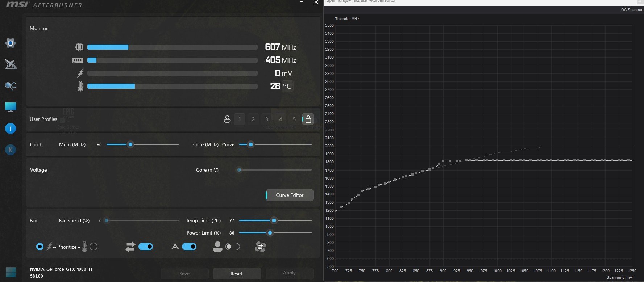Minimize the Afterburner window
The image size is (644, 282).
pos(302,2)
